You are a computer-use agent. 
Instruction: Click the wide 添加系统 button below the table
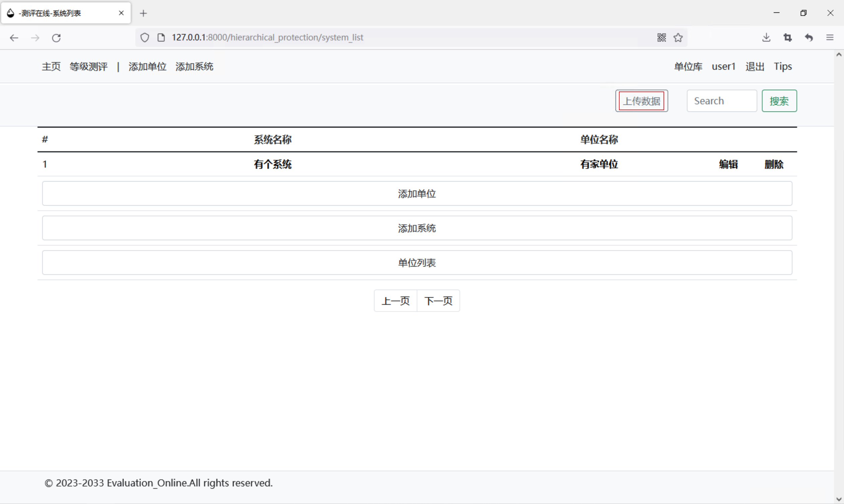(417, 228)
